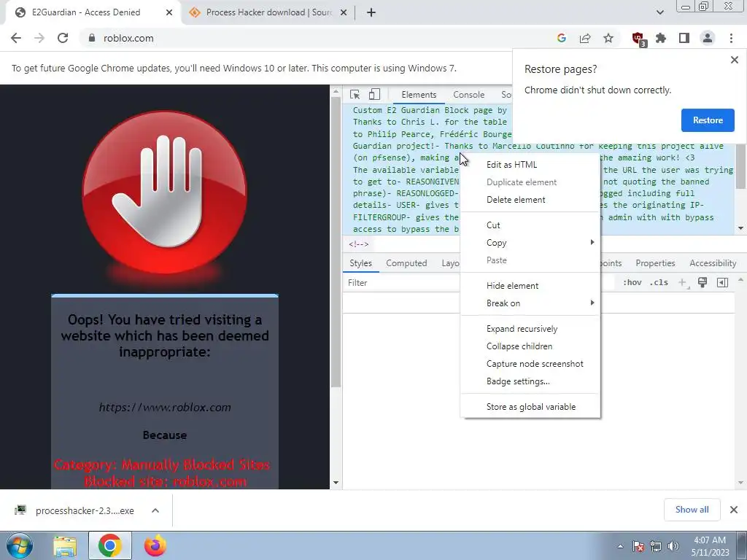The width and height of the screenshot is (747, 560).
Task: Click the padlock site info icon
Action: [92, 38]
